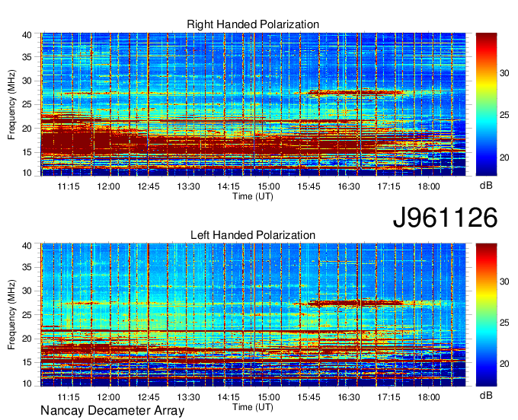This screenshot has width=518, height=420.
Task: Click the 30 dB mark on lower colorbar
Action: coord(504,282)
